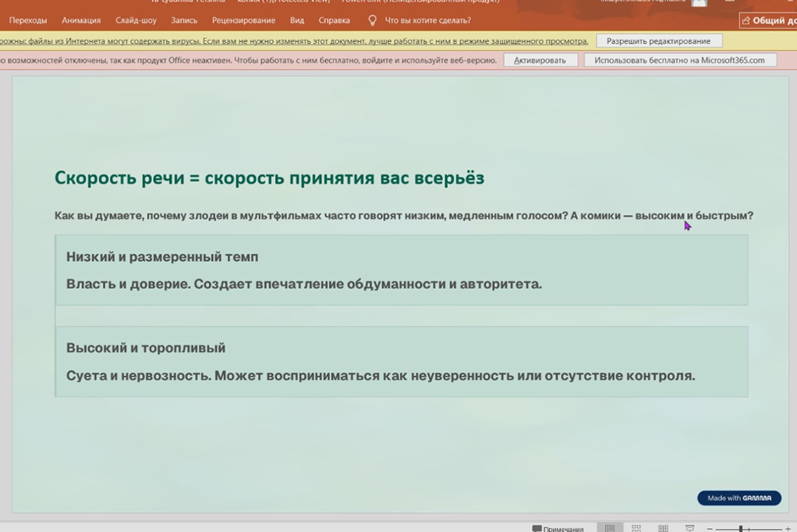
Task: Click the lightbulb Tell Me icon
Action: [x=372, y=20]
